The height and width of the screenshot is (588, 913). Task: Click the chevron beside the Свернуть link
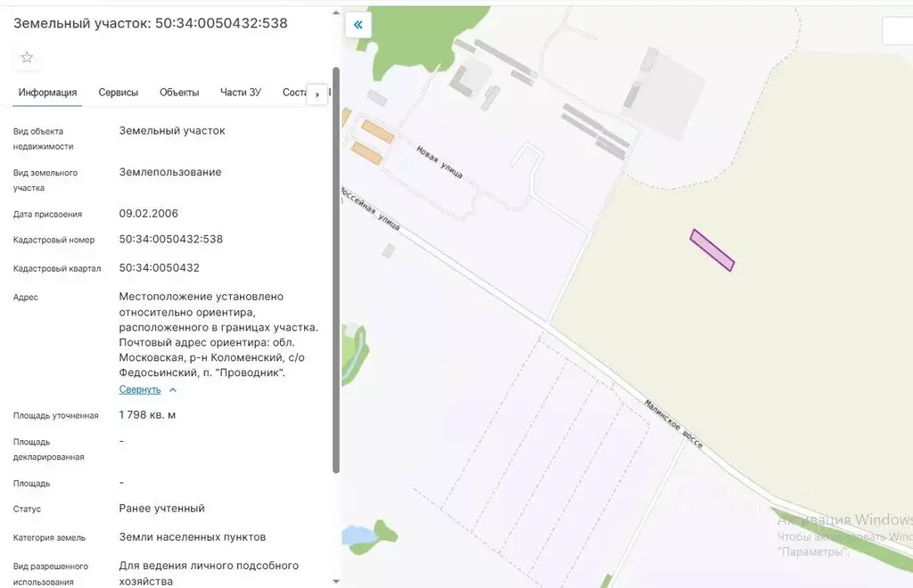pyautogui.click(x=170, y=389)
